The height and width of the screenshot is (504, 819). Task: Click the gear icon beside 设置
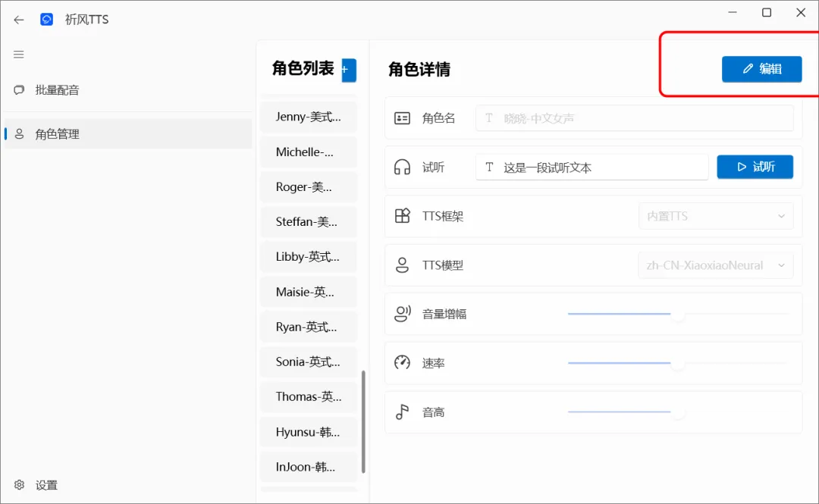pos(19,485)
